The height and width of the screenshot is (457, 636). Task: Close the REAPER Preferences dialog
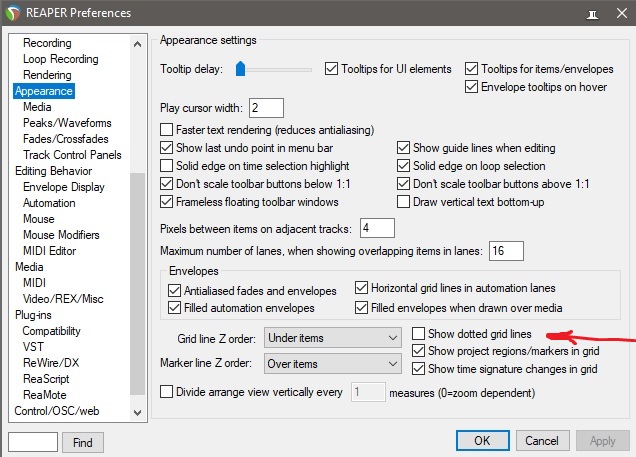[x=621, y=13]
